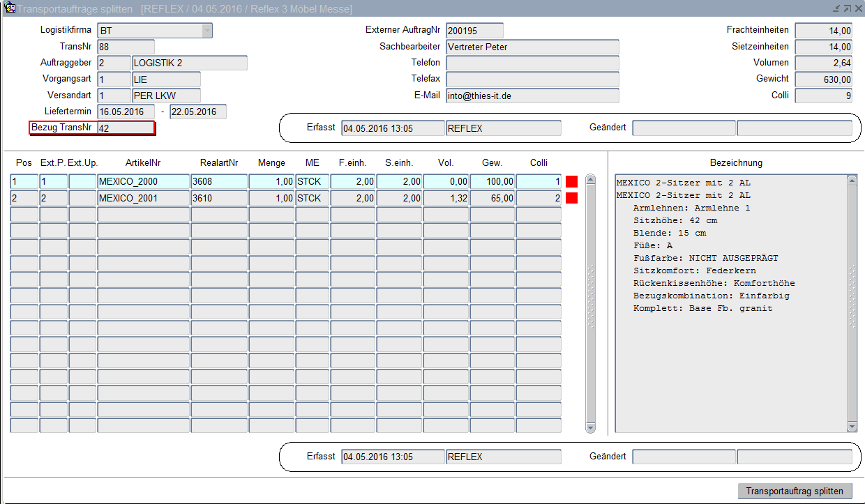Click the Versandart text PER LKW

pyautogui.click(x=166, y=96)
